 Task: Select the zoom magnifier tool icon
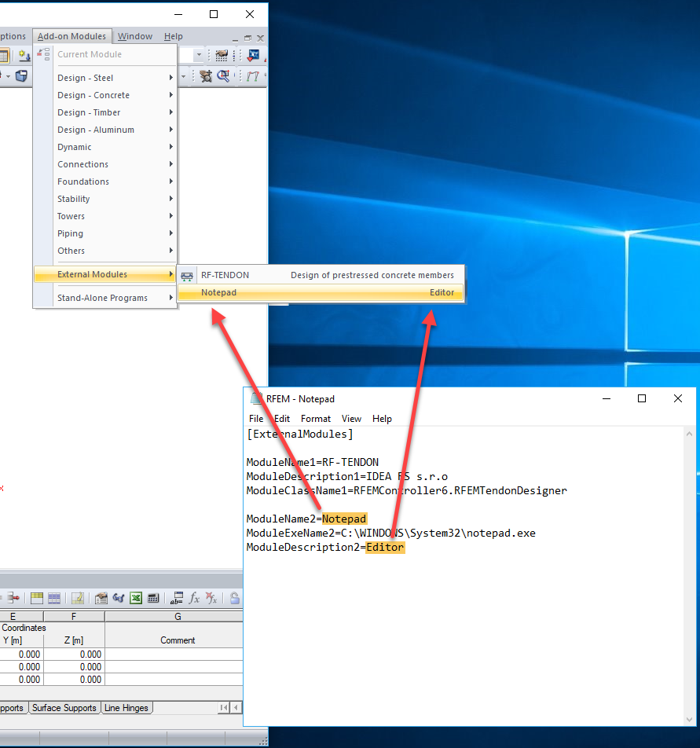point(224,75)
